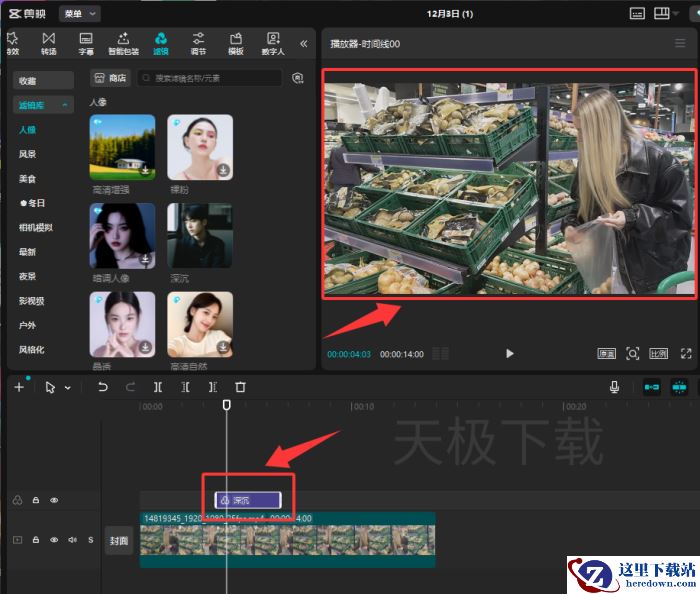Click the keyboard shortcuts icon in title bar
The image size is (700, 594).
(637, 14)
